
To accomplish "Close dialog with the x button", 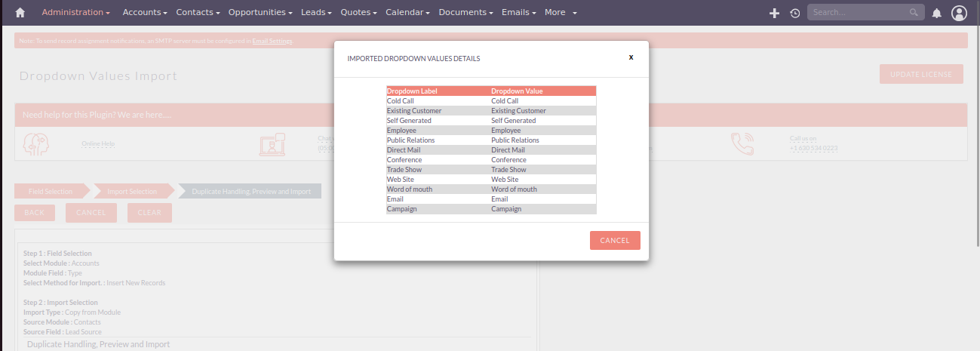I will 631,57.
